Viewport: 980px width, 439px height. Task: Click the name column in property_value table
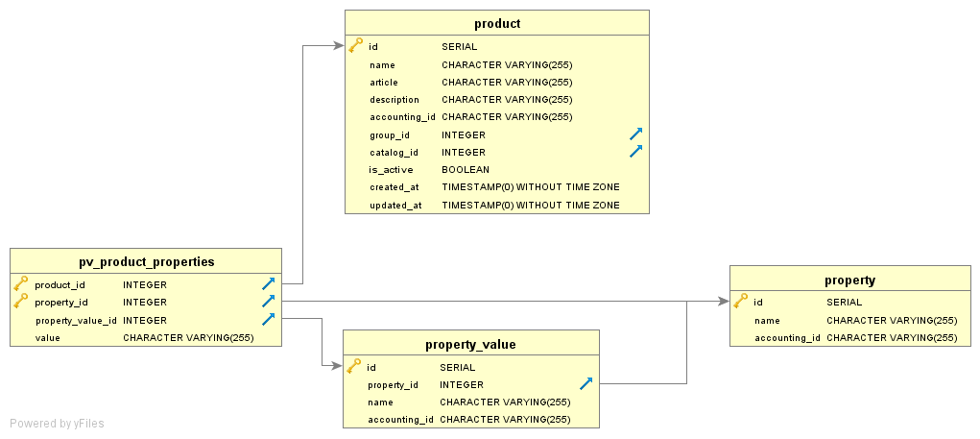pos(381,402)
